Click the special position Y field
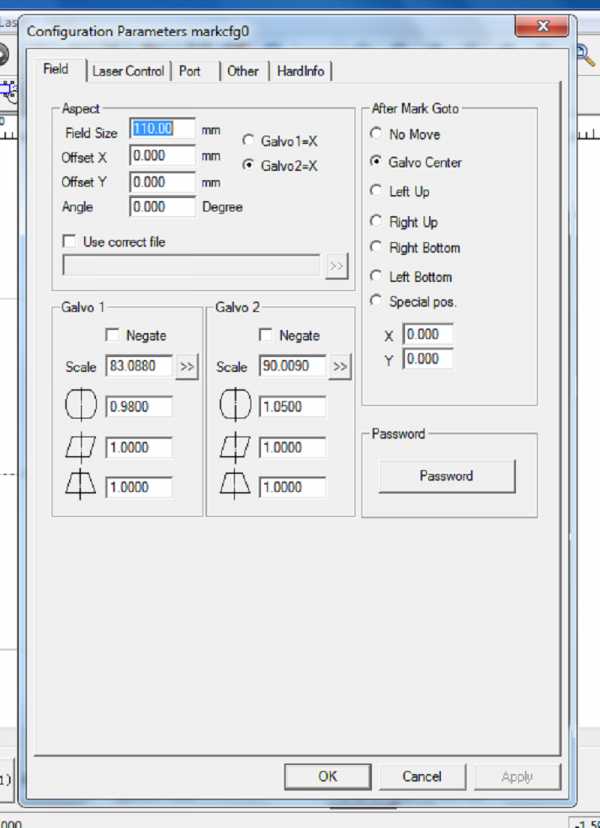Image resolution: width=600 pixels, height=828 pixels. coord(428,359)
